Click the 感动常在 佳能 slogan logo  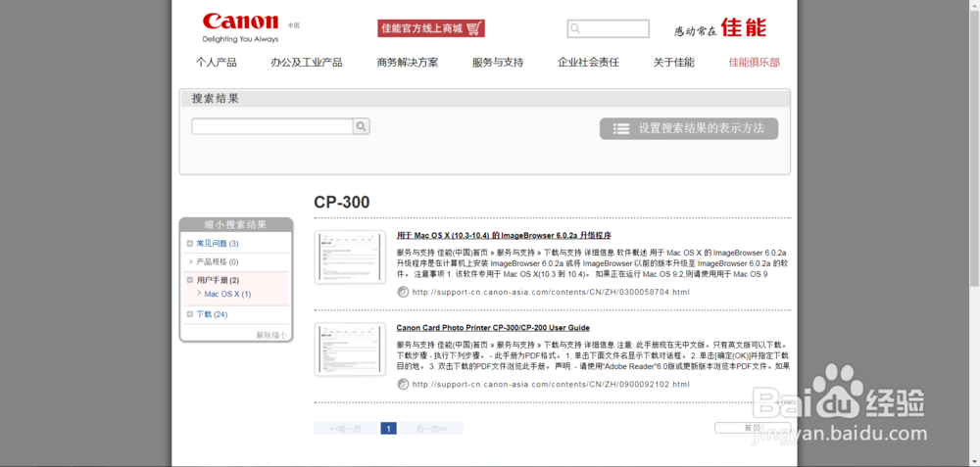pos(720,28)
